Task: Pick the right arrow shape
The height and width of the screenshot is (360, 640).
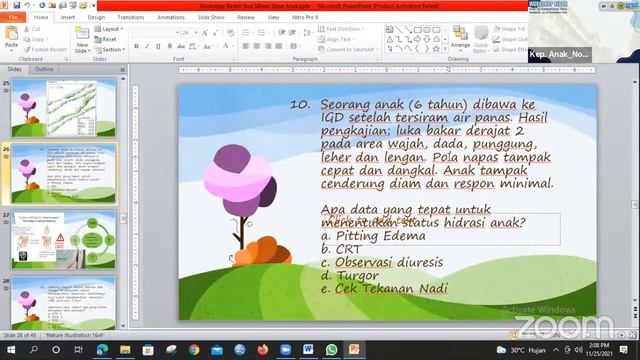Action: click(x=418, y=39)
